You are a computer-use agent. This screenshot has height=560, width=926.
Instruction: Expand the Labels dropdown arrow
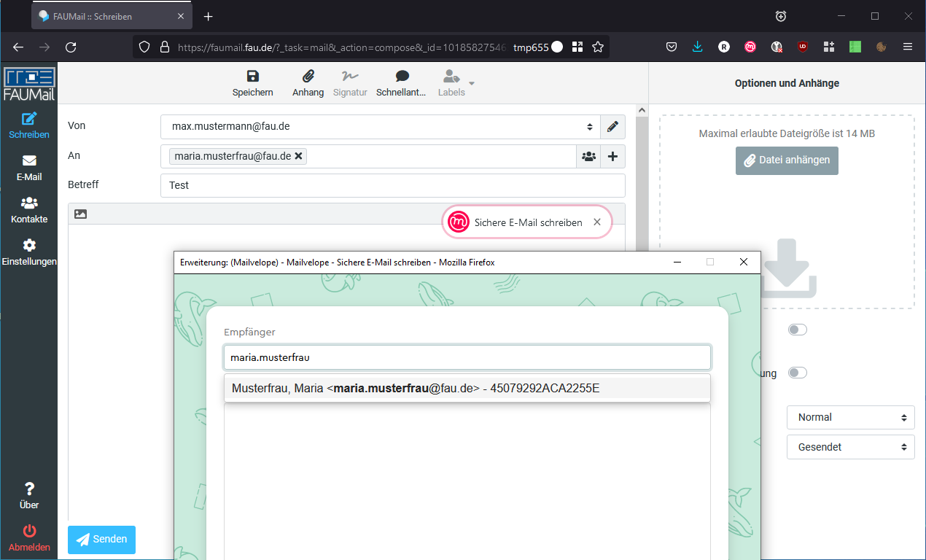tap(472, 83)
